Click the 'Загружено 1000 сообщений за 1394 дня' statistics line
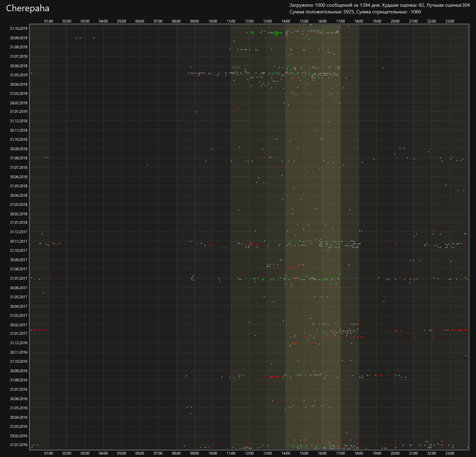Viewport: 476px width, 457px height. point(380,5)
